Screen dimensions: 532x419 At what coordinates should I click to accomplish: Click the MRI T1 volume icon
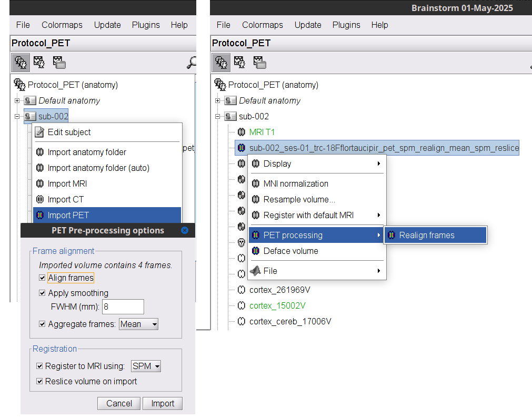pos(242,132)
